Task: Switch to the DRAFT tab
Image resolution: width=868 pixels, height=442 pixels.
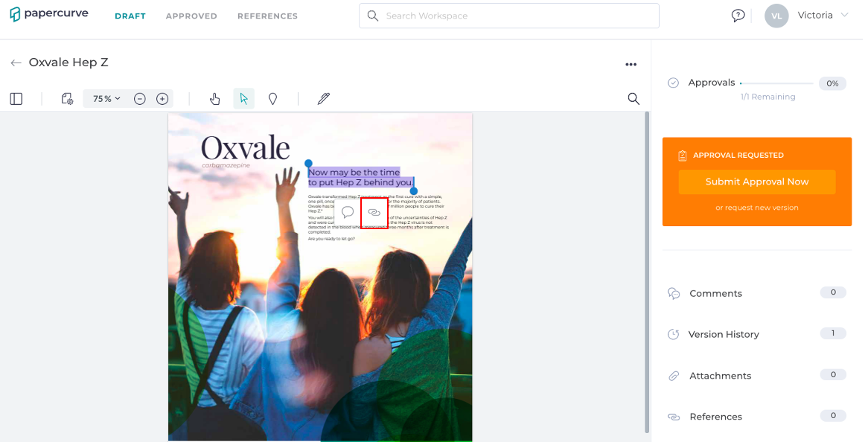Action: click(130, 16)
